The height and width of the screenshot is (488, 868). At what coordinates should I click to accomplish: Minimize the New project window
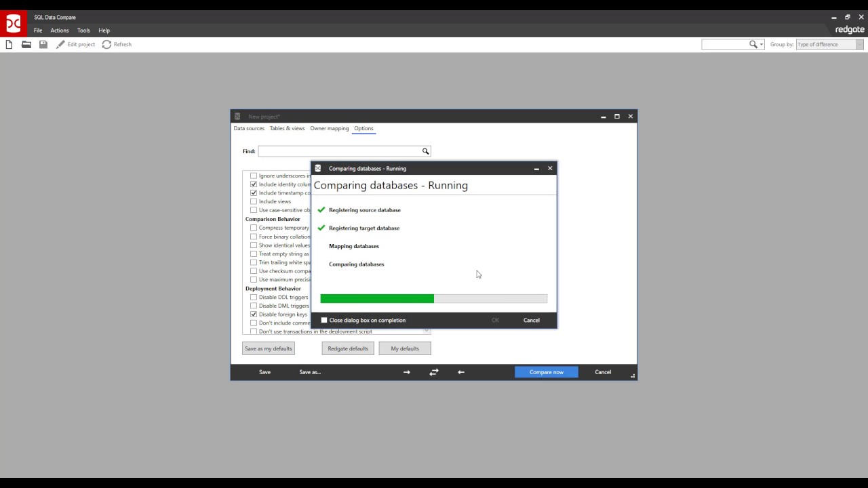click(604, 117)
